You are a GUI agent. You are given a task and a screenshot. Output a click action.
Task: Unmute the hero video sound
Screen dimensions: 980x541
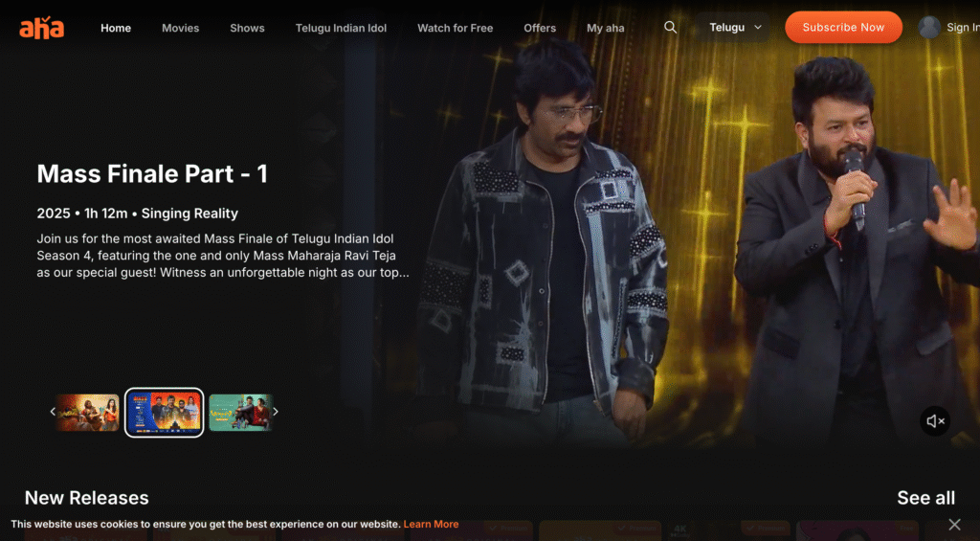(935, 421)
